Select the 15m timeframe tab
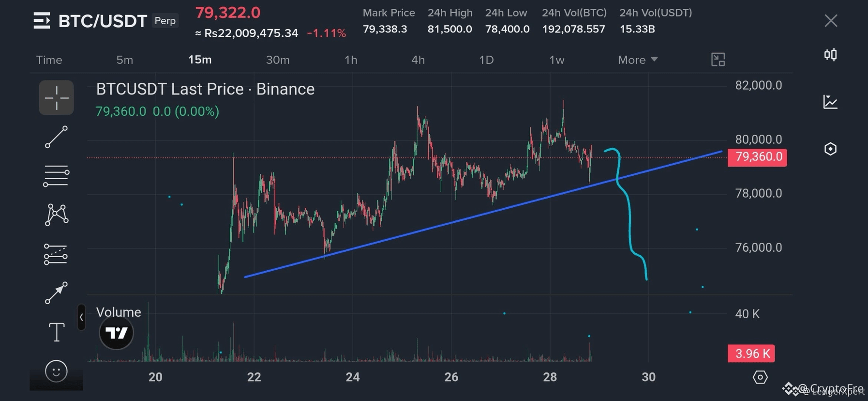The image size is (868, 401). pyautogui.click(x=200, y=60)
